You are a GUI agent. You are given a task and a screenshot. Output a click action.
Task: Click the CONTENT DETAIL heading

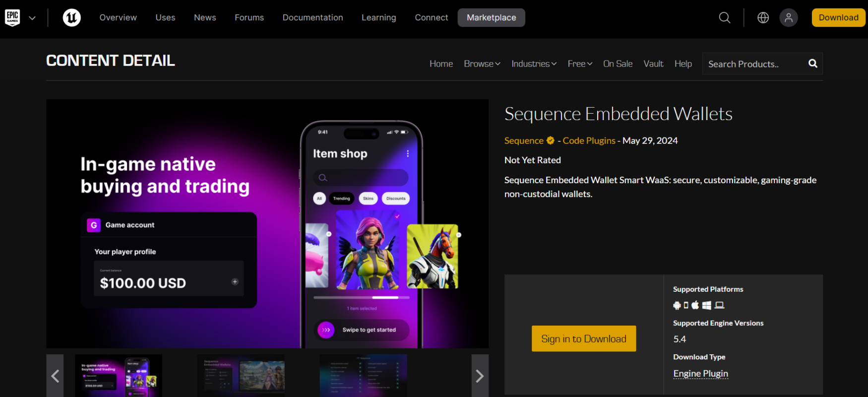111,61
